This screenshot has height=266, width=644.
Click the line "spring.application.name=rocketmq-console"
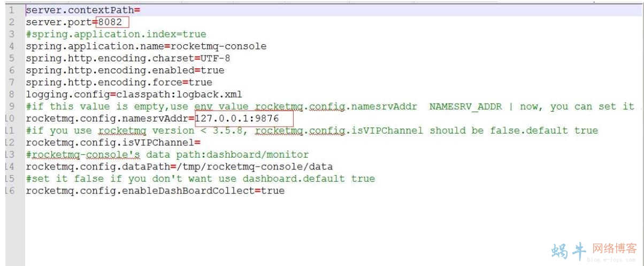point(146,46)
